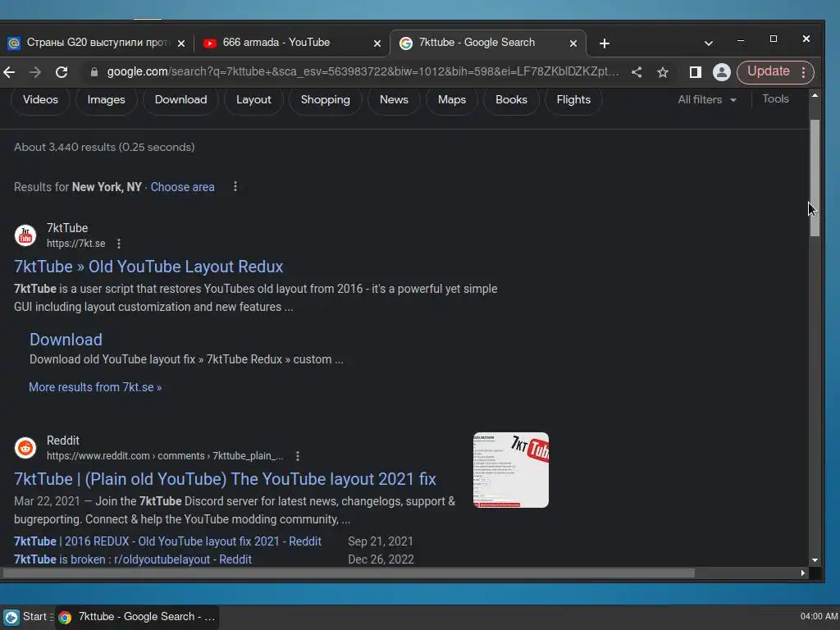Click the horizontal scrollbar thumb
The image size is (840, 630).
[348, 573]
